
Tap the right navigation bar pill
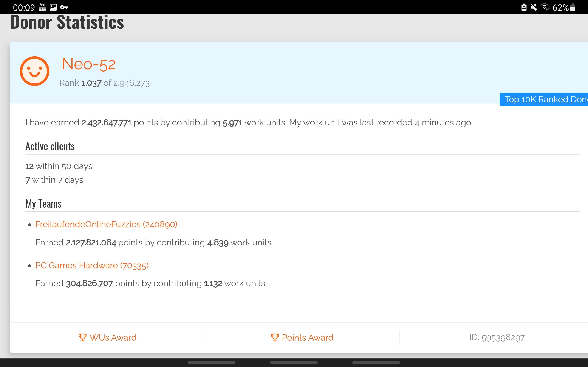(376, 362)
